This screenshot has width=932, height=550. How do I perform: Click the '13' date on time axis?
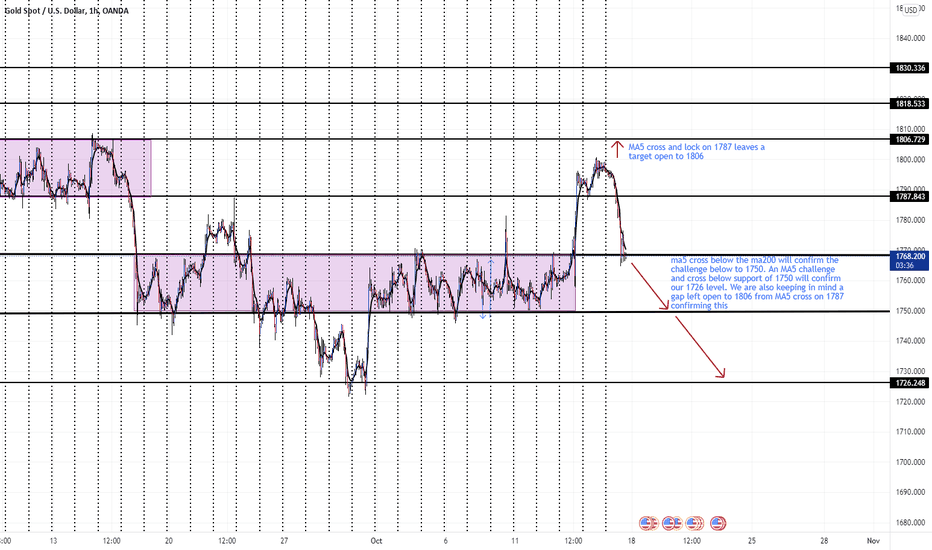click(x=53, y=541)
